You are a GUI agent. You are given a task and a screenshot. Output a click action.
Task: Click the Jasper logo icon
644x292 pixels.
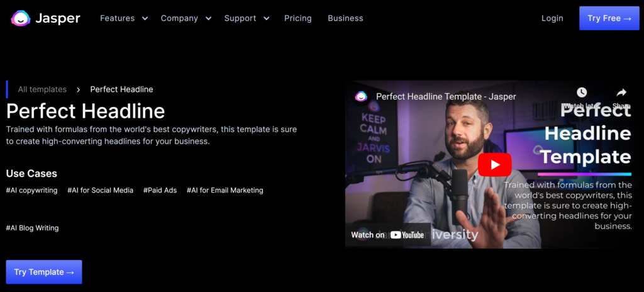pos(21,18)
